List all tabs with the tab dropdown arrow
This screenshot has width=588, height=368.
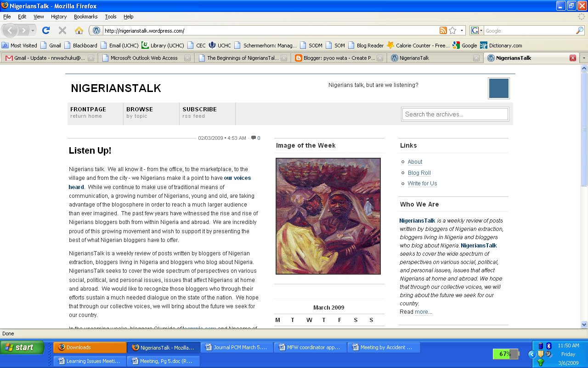(584, 58)
